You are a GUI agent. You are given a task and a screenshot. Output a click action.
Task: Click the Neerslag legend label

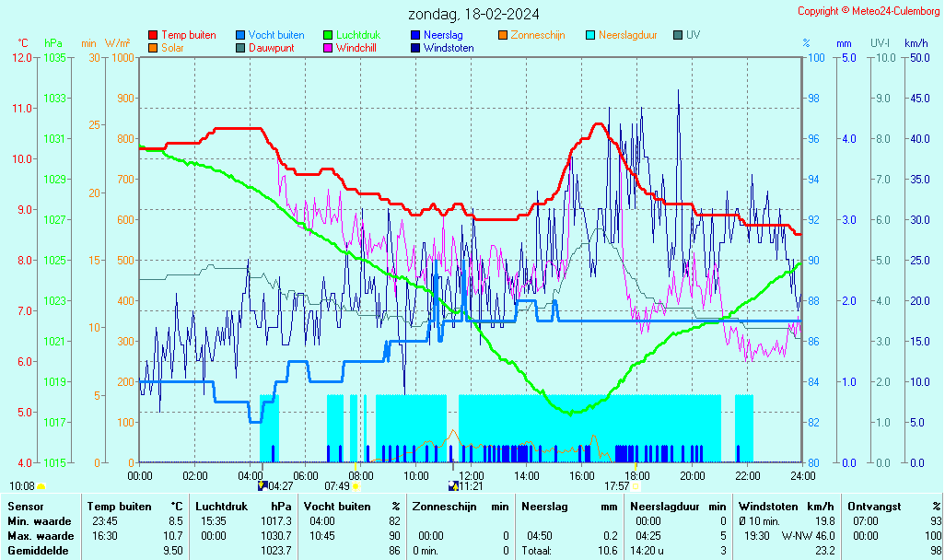443,35
